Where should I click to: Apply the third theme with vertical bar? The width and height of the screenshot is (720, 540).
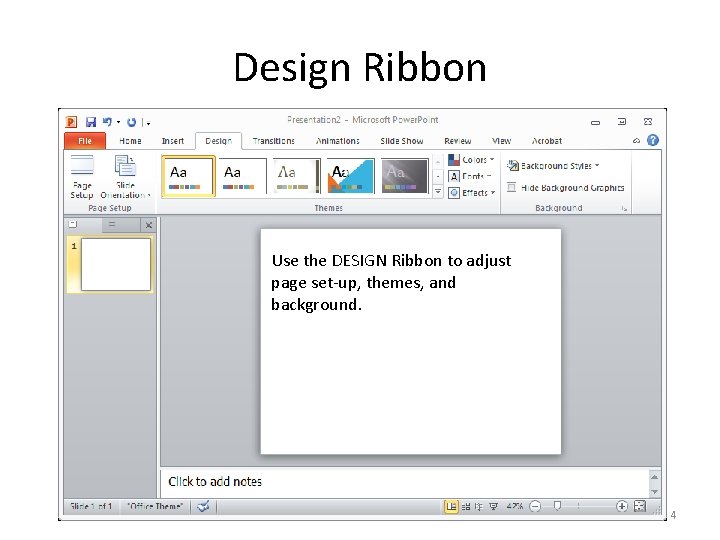pos(296,176)
